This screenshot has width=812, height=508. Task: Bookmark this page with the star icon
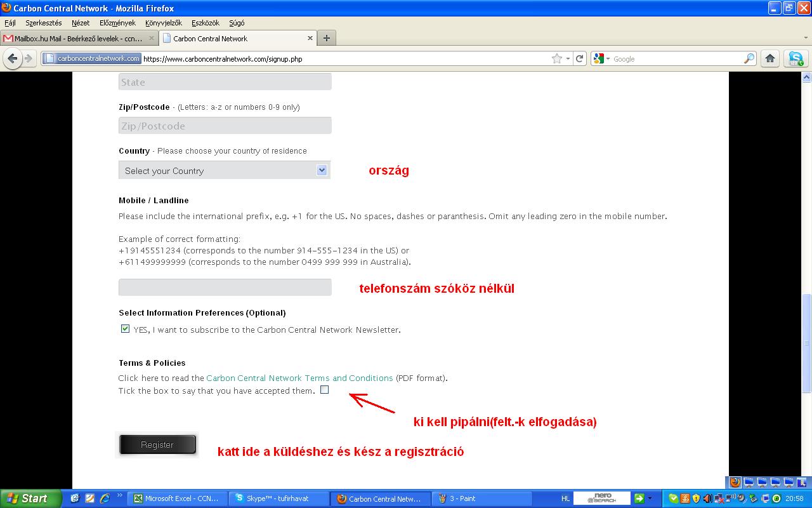point(557,58)
